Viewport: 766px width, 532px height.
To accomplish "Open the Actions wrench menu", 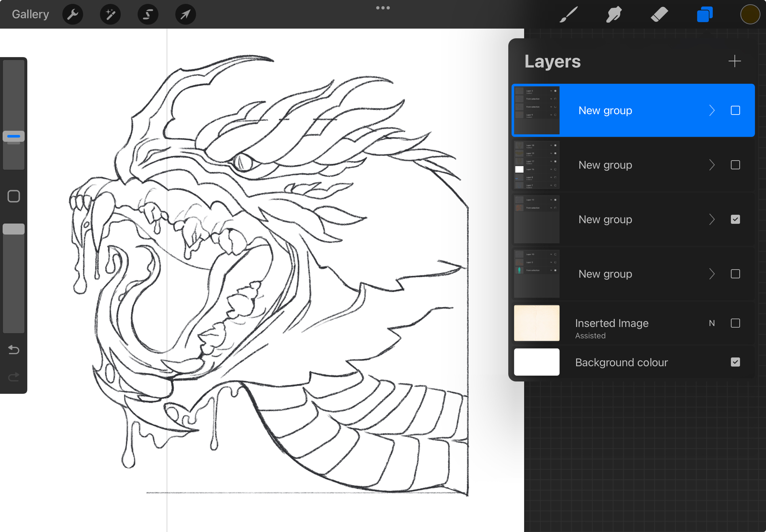I will pyautogui.click(x=72, y=15).
